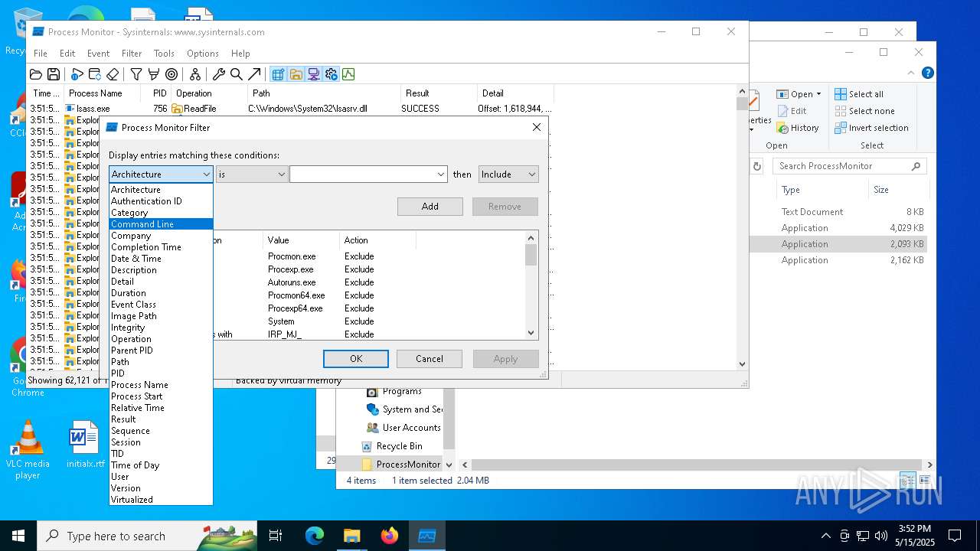Click the Filter funnel toolbar icon
980x551 pixels.
pos(136,74)
